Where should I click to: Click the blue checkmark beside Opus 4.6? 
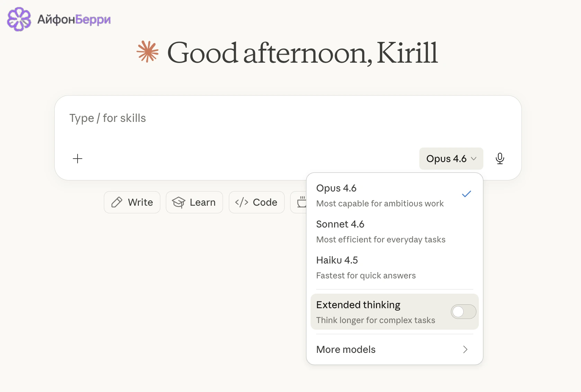[x=466, y=194]
